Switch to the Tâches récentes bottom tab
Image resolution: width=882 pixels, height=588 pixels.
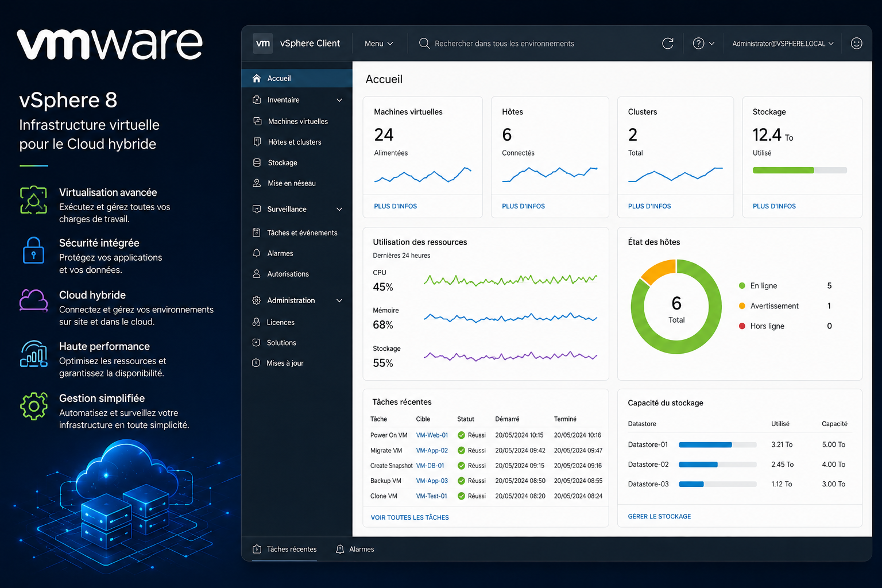285,550
